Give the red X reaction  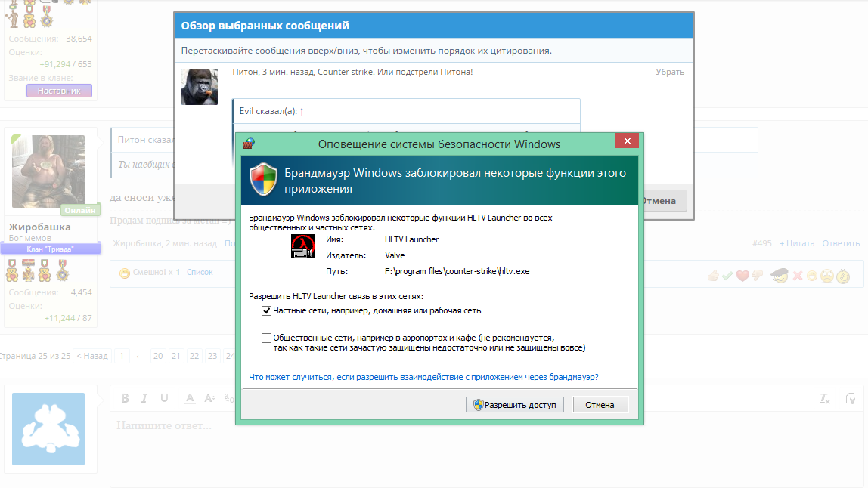click(x=798, y=276)
